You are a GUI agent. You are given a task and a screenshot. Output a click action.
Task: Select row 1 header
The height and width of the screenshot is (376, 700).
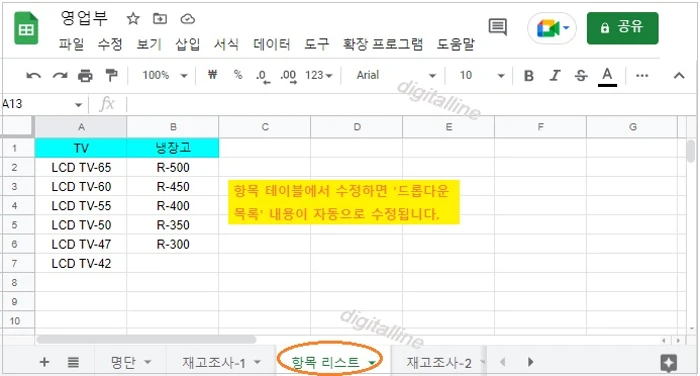point(17,148)
